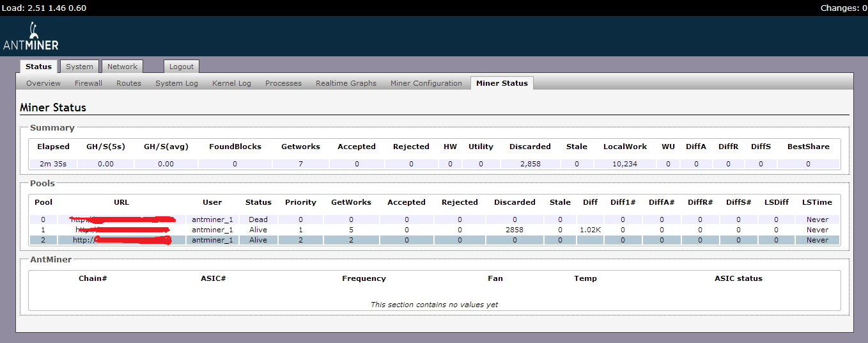Image resolution: width=868 pixels, height=343 pixels.
Task: Click pool 1 GetWorks value '5'
Action: pyautogui.click(x=351, y=230)
